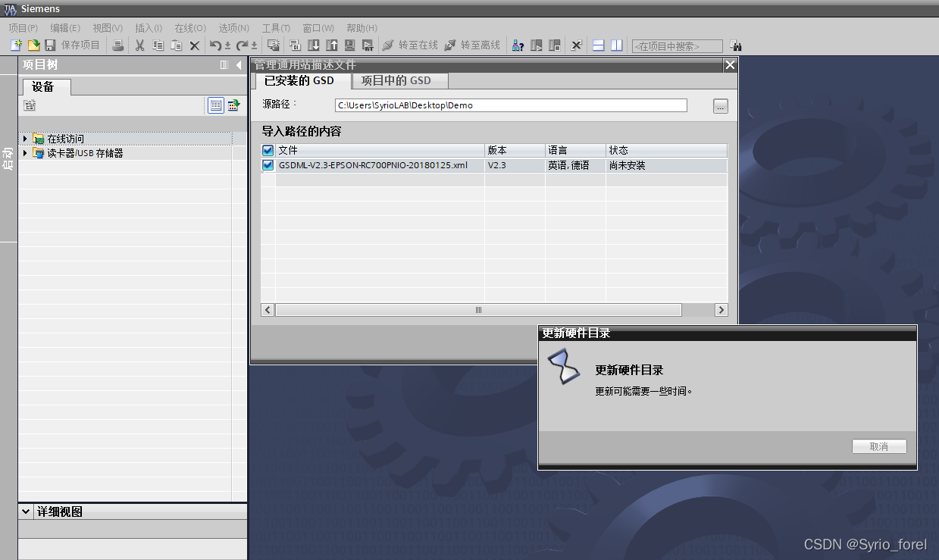Click the 保存项目 save icon
Screen dimensions: 939x560
(x=50, y=45)
